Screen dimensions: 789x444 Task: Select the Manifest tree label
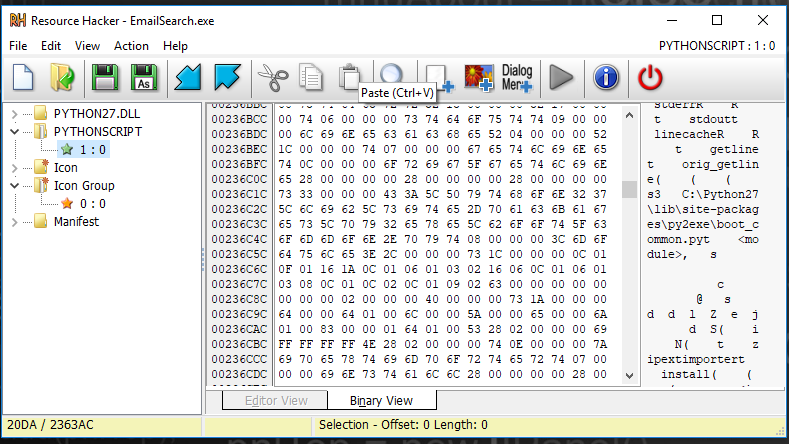[76, 221]
